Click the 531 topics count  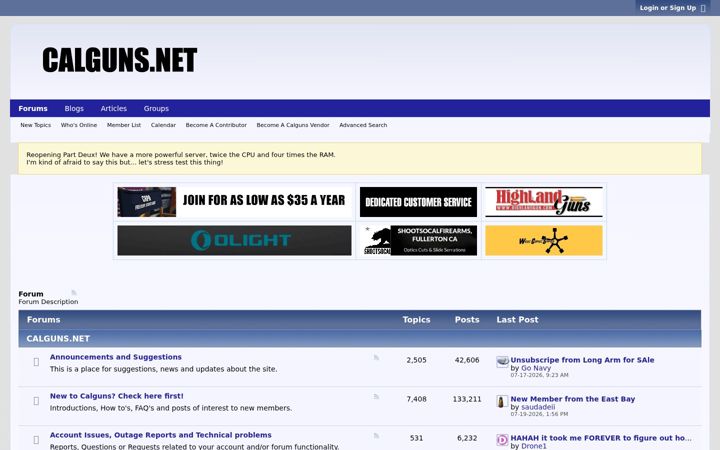coord(416,438)
